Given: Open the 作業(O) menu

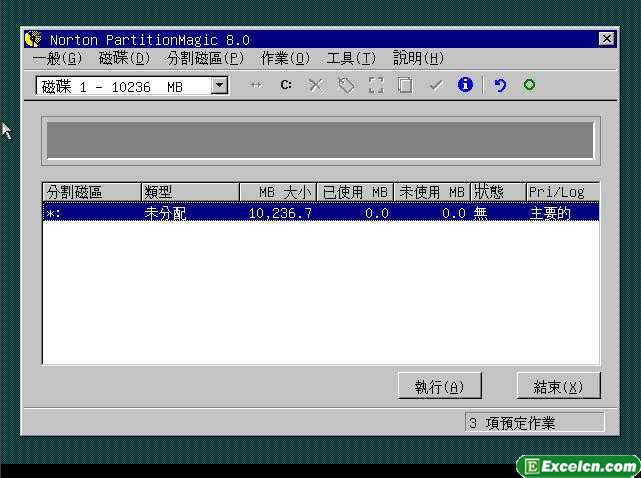Looking at the screenshot, I should [285, 59].
